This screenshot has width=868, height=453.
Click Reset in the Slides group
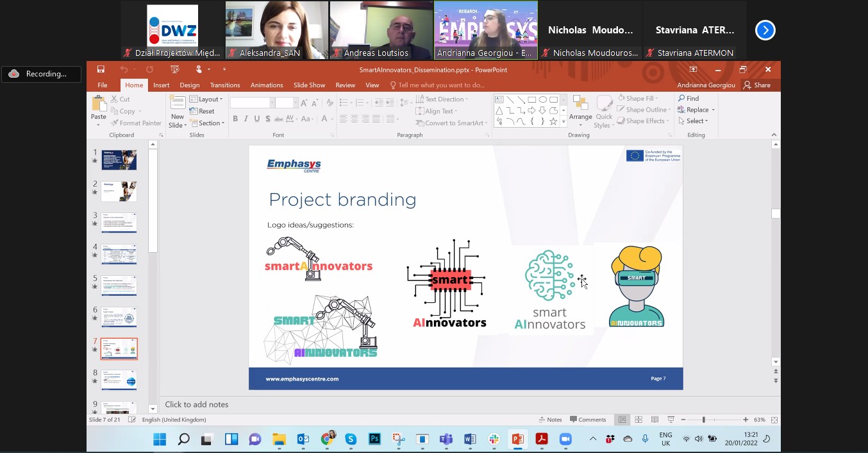pos(203,111)
